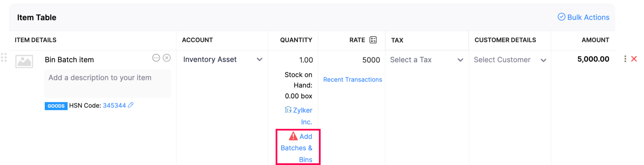Open HSN Code 345344 link
The width and height of the screenshot is (644, 165).
click(114, 105)
